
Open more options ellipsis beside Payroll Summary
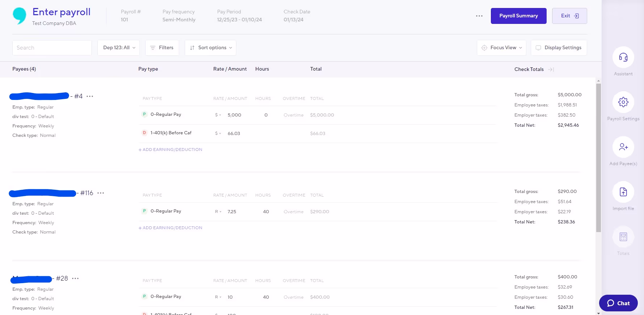click(x=479, y=16)
